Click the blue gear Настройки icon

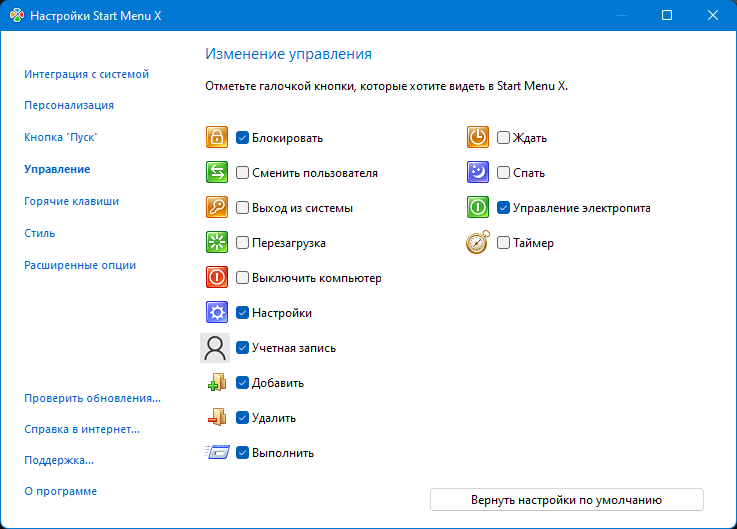pos(217,313)
